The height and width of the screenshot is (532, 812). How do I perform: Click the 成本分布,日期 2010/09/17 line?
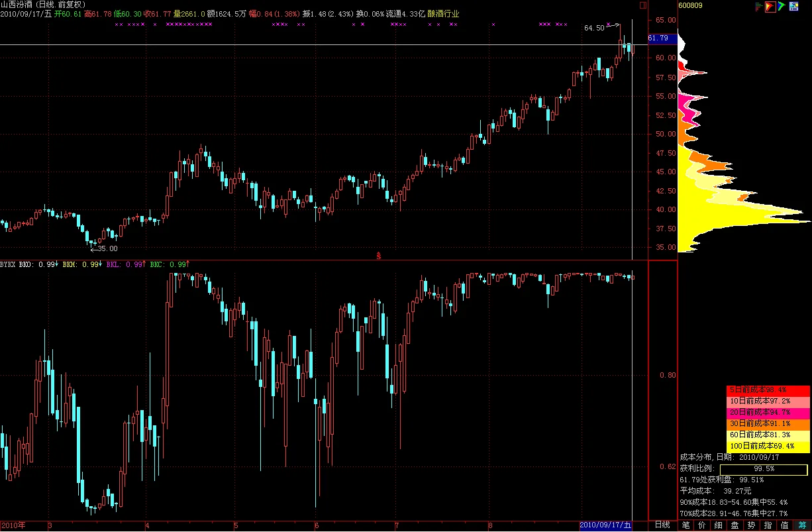click(731, 457)
